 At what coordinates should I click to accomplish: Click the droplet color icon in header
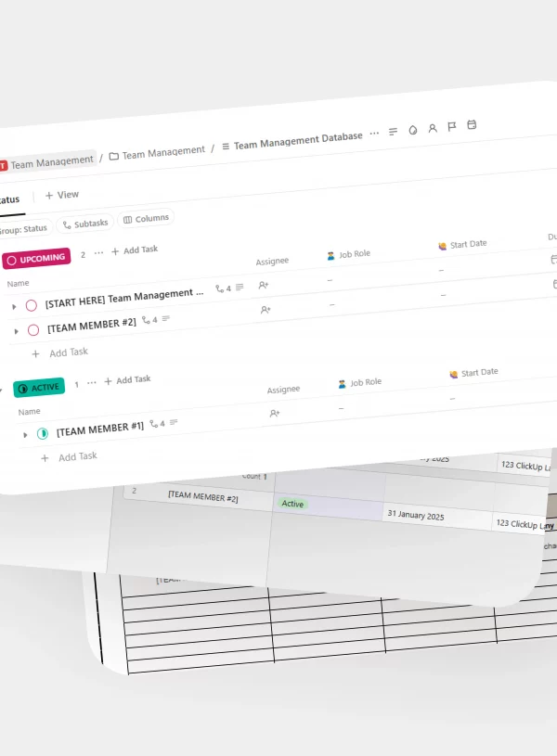[413, 130]
